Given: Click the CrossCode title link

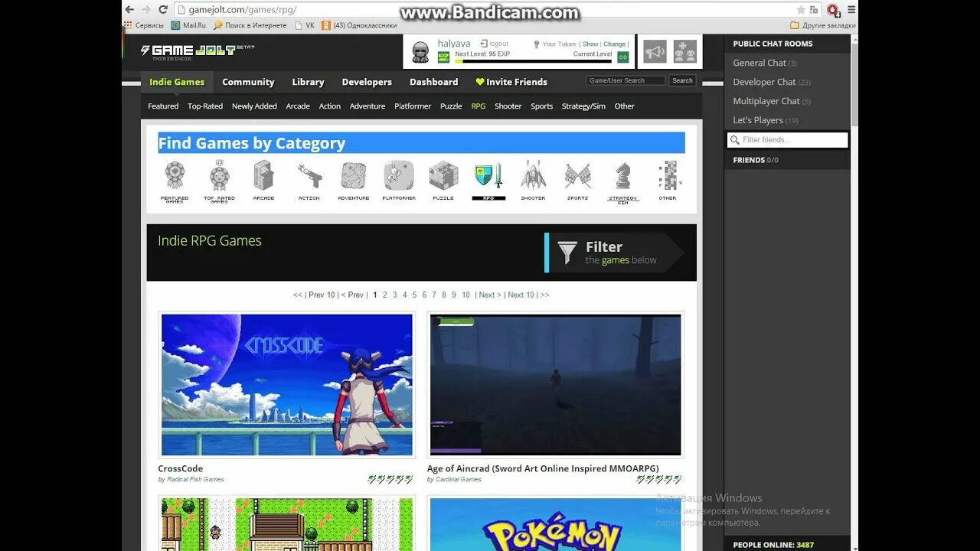Looking at the screenshot, I should point(181,469).
